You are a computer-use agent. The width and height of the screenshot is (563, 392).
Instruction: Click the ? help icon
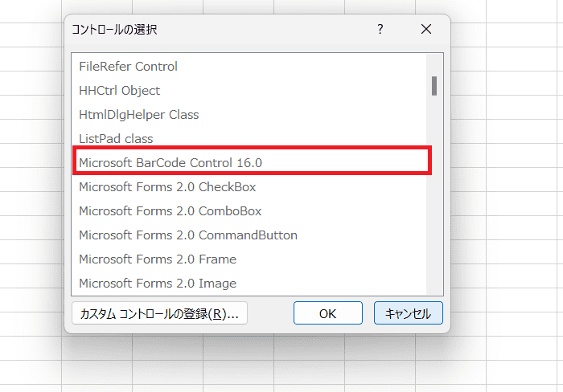click(380, 29)
